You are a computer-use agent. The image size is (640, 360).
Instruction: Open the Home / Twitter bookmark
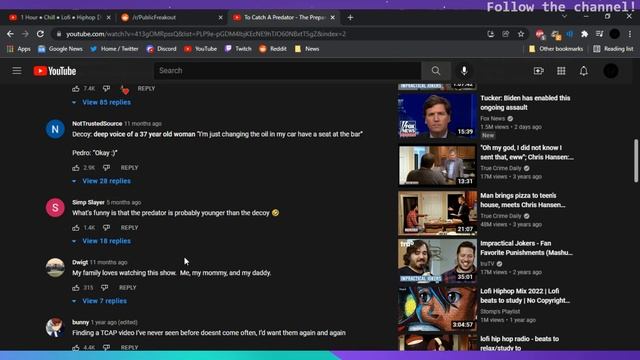[114, 49]
